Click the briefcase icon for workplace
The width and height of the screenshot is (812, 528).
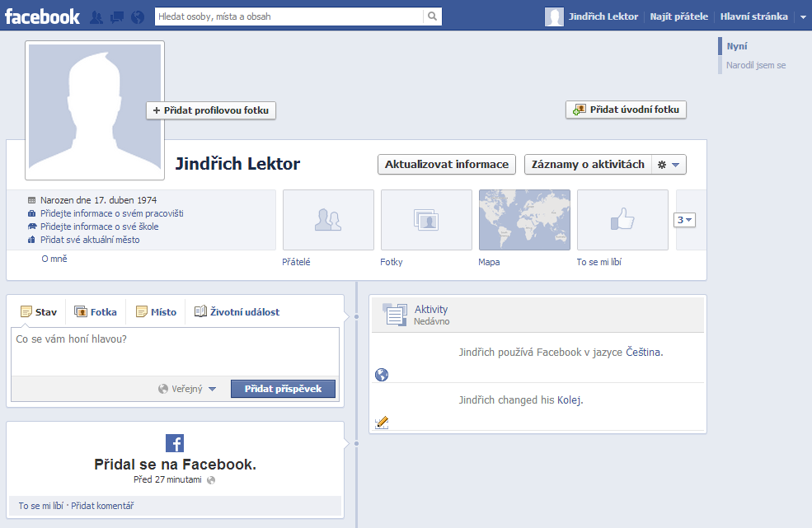pos(31,213)
